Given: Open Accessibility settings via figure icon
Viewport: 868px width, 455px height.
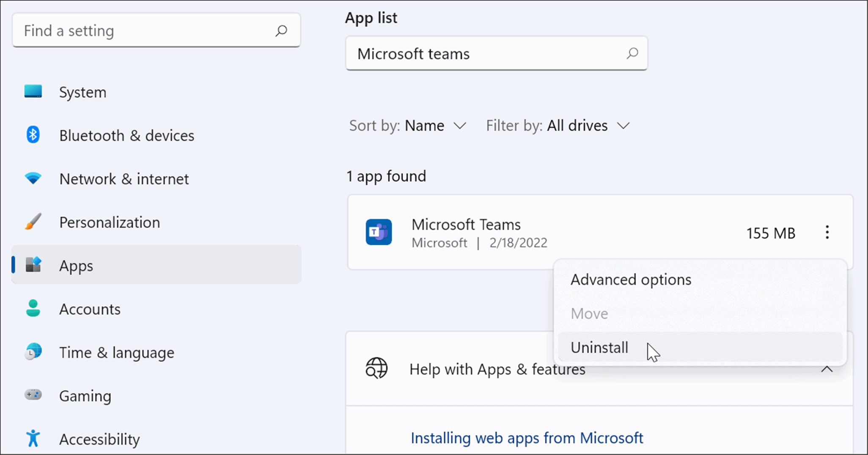Looking at the screenshot, I should [x=32, y=439].
